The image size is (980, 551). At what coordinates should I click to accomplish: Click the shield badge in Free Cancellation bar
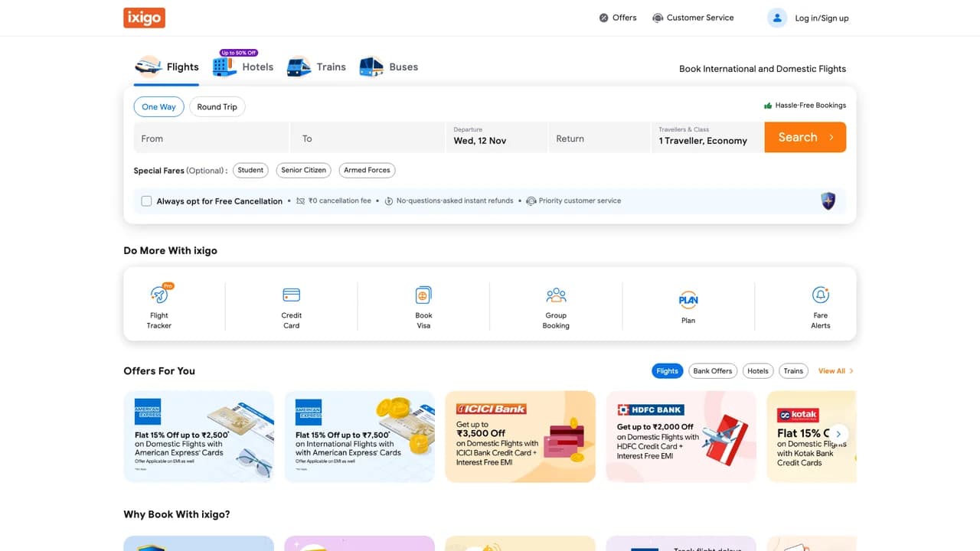pos(828,201)
